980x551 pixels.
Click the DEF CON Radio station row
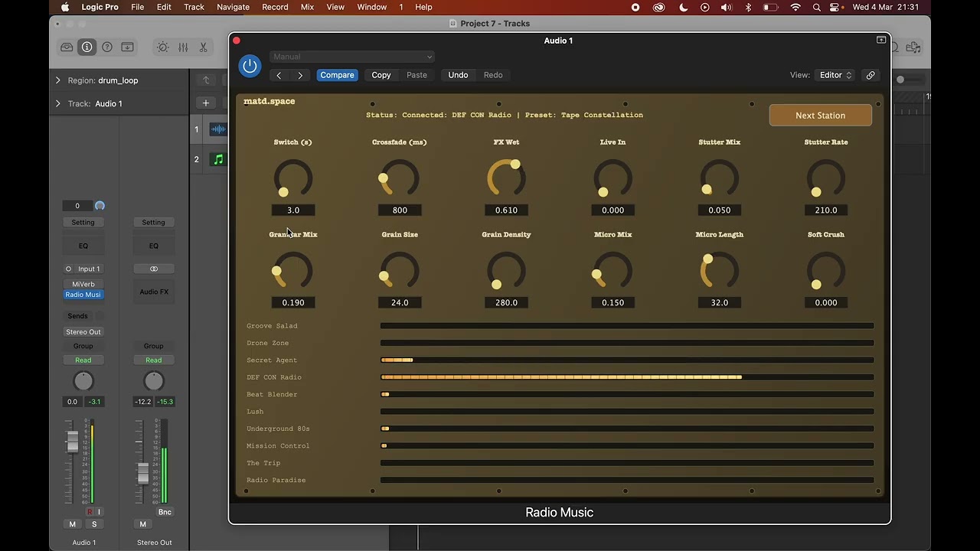click(x=560, y=377)
